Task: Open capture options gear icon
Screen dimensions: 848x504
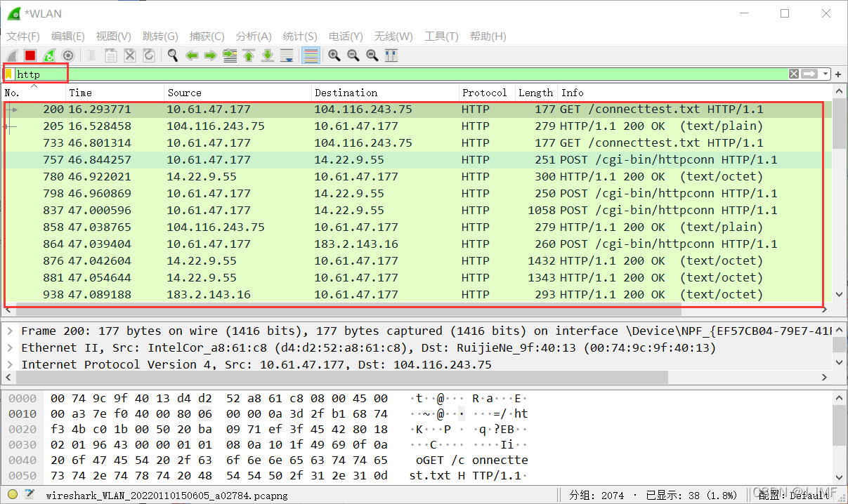Action: click(x=68, y=55)
